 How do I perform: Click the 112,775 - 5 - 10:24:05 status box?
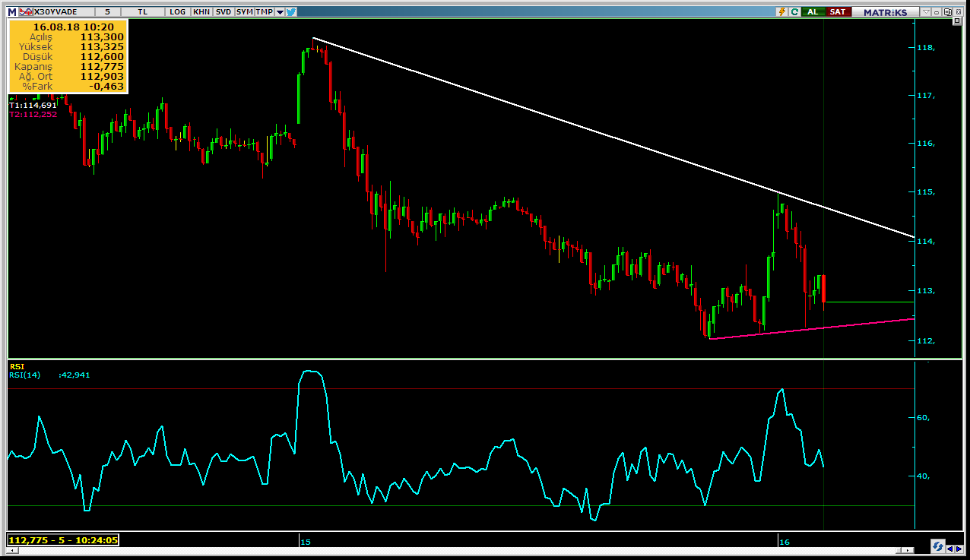click(63, 540)
